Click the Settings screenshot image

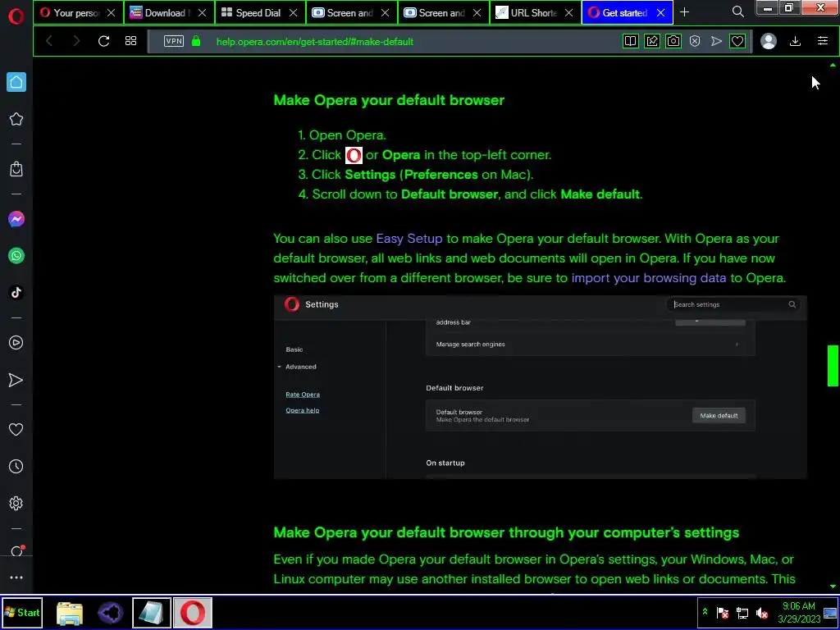tap(540, 387)
